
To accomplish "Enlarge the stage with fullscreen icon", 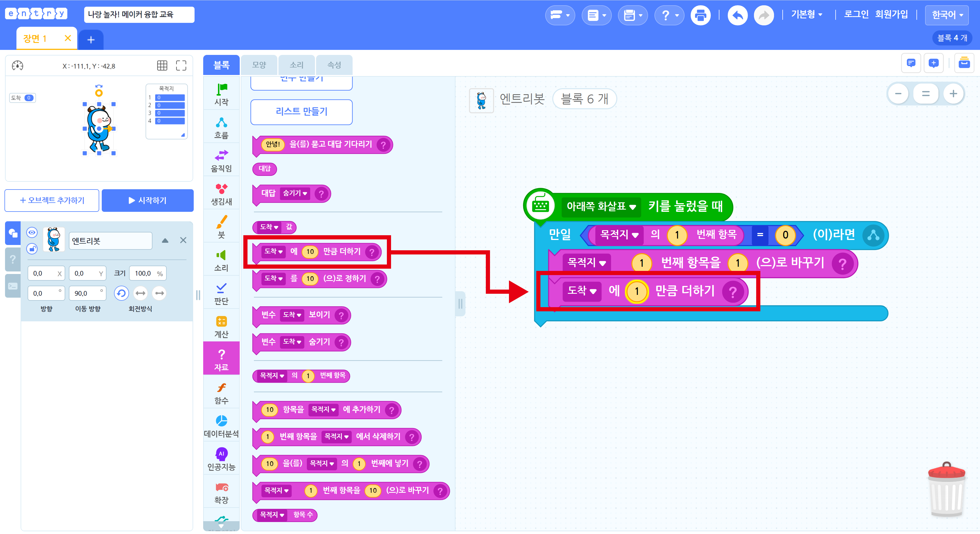I will click(181, 65).
